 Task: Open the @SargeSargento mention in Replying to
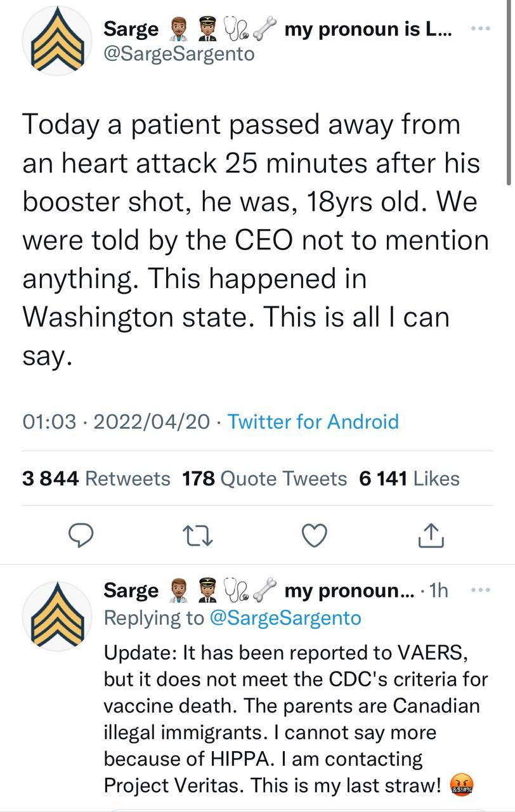(x=284, y=617)
